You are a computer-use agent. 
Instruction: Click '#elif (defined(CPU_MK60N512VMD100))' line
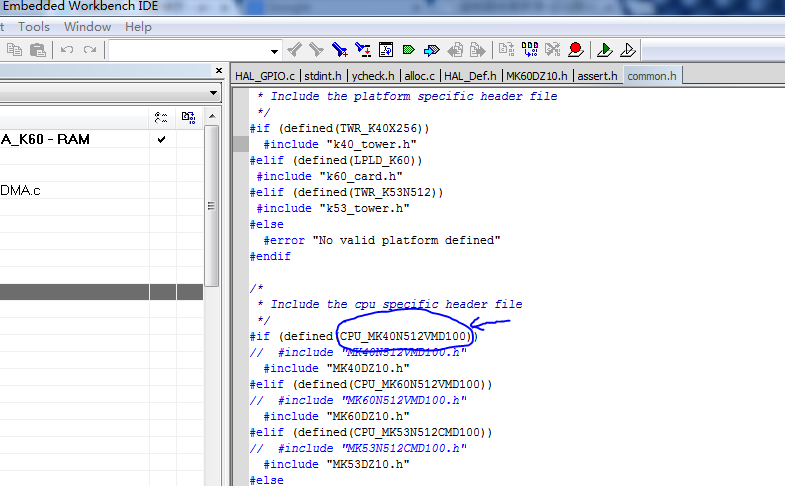click(x=371, y=384)
